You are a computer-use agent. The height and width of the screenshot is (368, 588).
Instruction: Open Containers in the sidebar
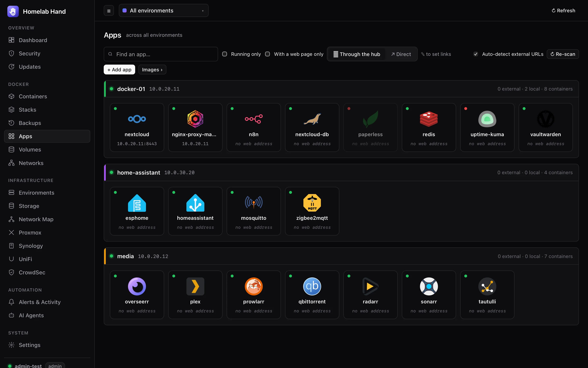point(47,96)
